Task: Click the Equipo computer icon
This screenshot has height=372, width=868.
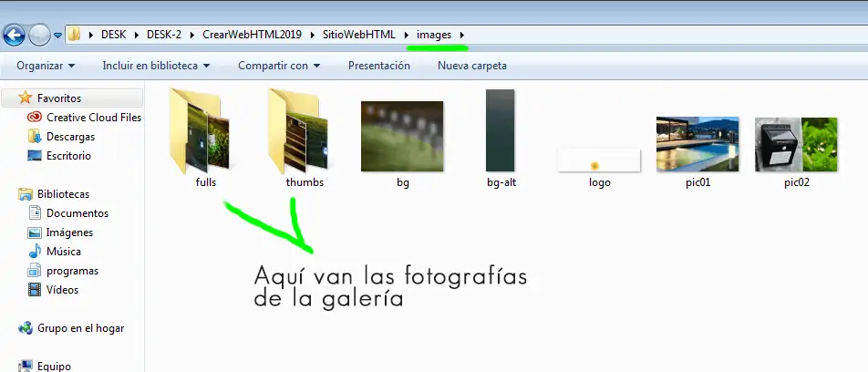Action: [26, 366]
